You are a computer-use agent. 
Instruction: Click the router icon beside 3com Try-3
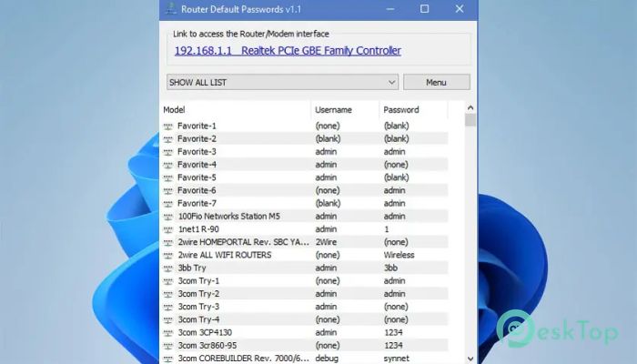coord(167,308)
